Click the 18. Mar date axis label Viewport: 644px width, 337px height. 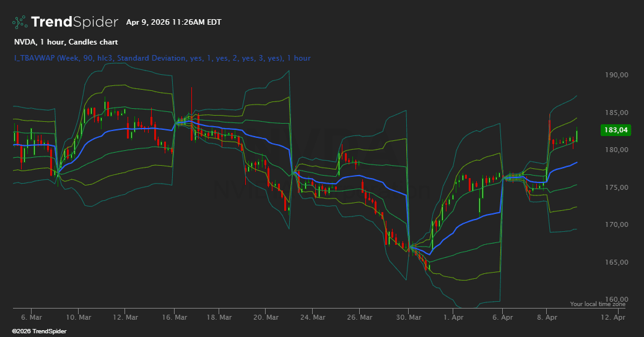coord(219,317)
